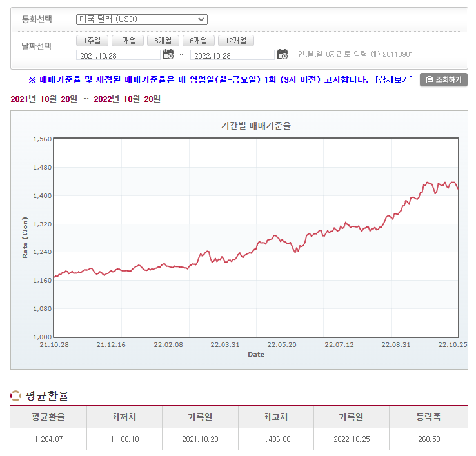Image resolution: width=476 pixels, height=456 pixels.
Task: Click the highest rate value 1,436.60
Action: point(276,439)
